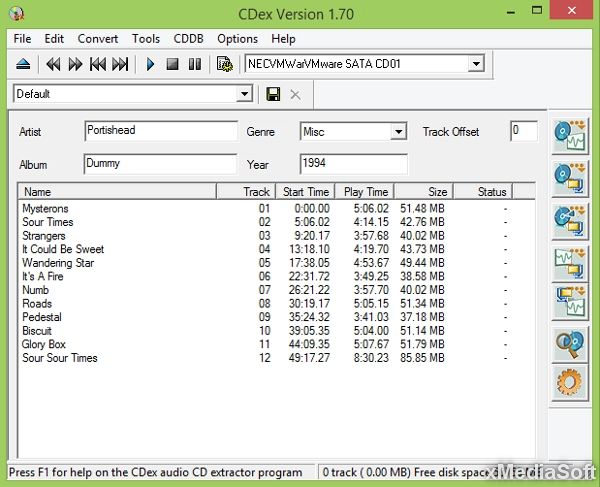Select the track Roads
This screenshot has width=600, height=487.
37,303
